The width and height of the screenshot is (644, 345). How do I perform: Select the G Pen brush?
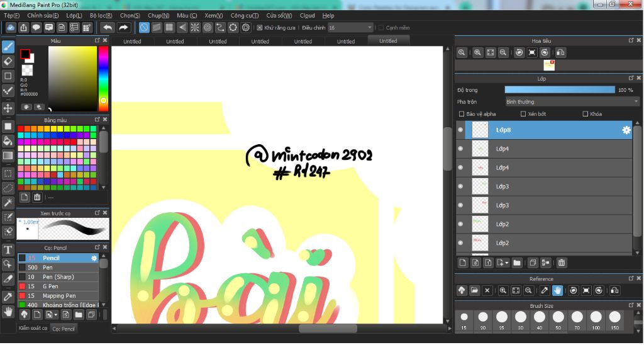click(58, 286)
